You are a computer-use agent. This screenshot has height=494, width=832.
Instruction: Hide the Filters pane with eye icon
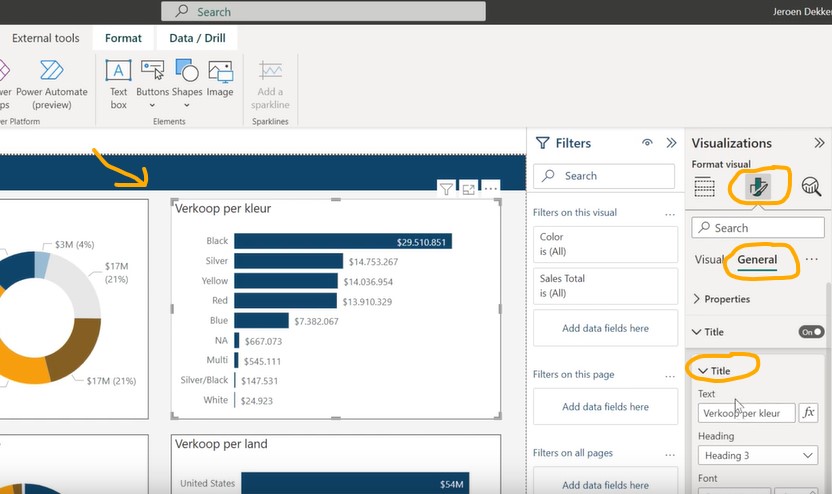coord(647,143)
